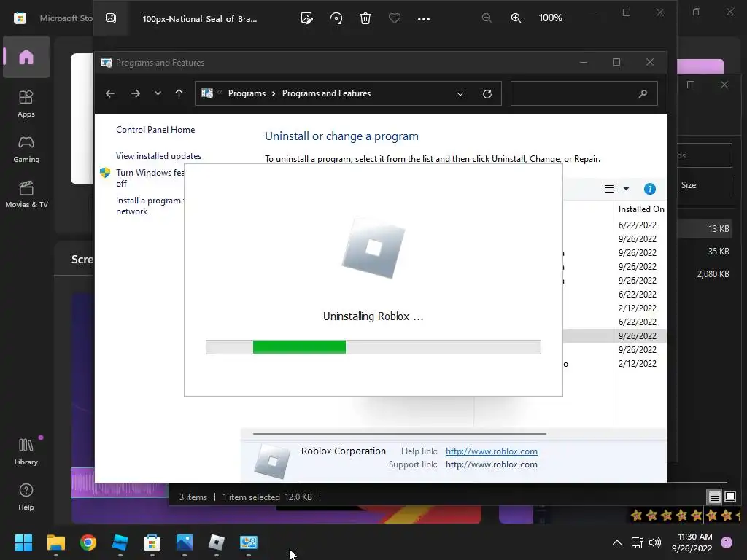747x560 pixels.
Task: Open Library in Microsoft Store sidebar
Action: pos(26,451)
